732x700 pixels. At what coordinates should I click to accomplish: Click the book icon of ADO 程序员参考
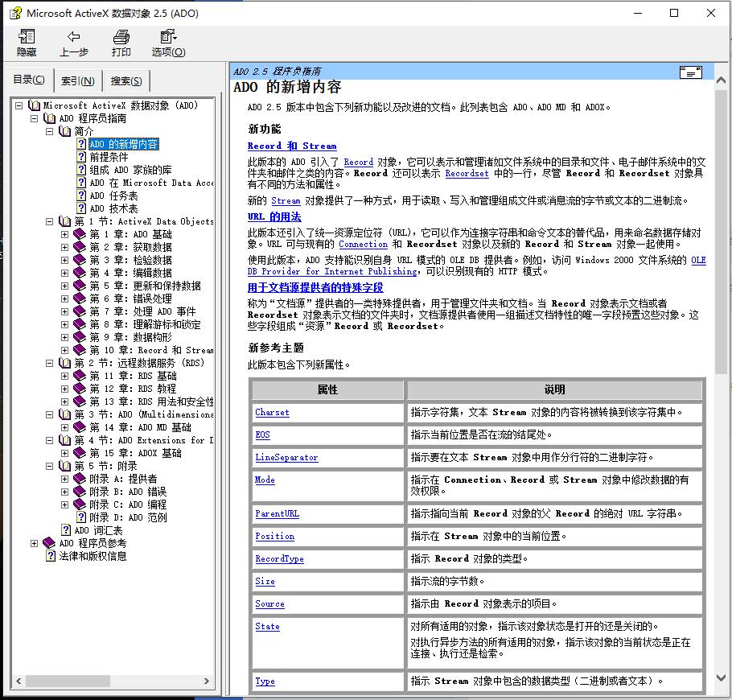coord(49,543)
